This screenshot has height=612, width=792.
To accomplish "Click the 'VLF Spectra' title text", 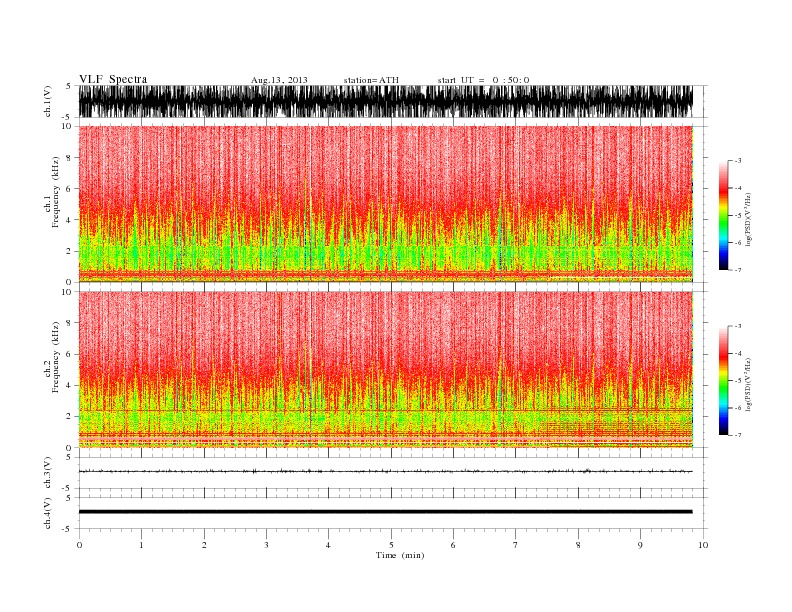I will click(x=113, y=79).
